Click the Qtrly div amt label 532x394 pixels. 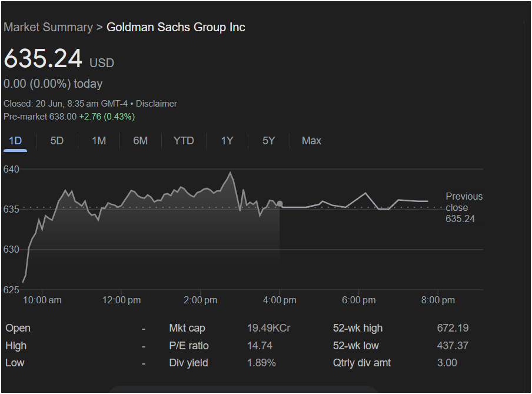click(x=362, y=363)
